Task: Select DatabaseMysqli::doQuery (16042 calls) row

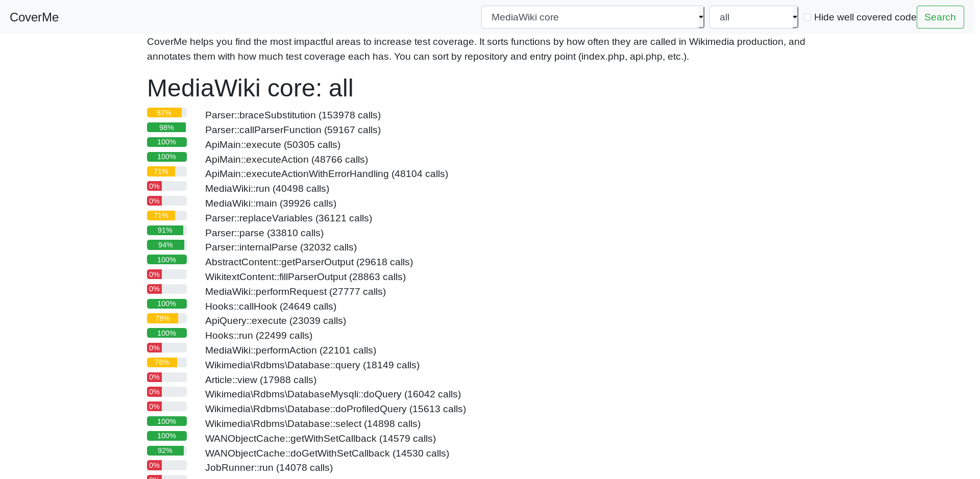Action: pos(333,394)
